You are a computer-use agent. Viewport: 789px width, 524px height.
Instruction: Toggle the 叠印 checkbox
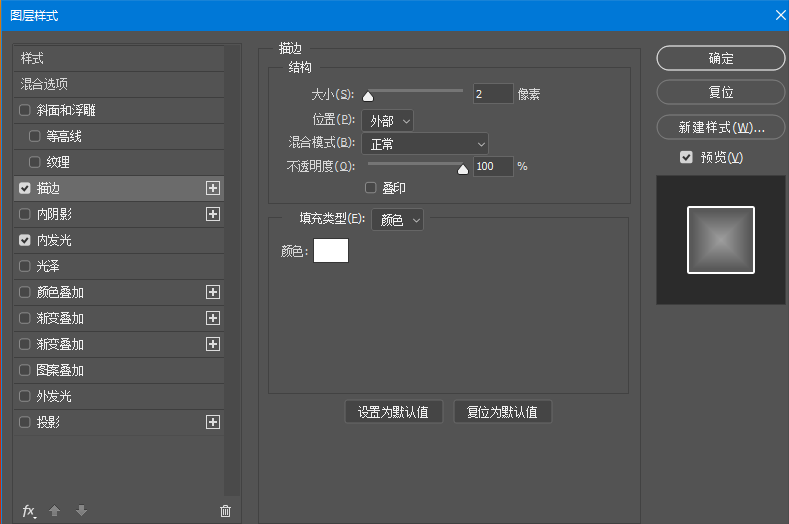coord(371,188)
